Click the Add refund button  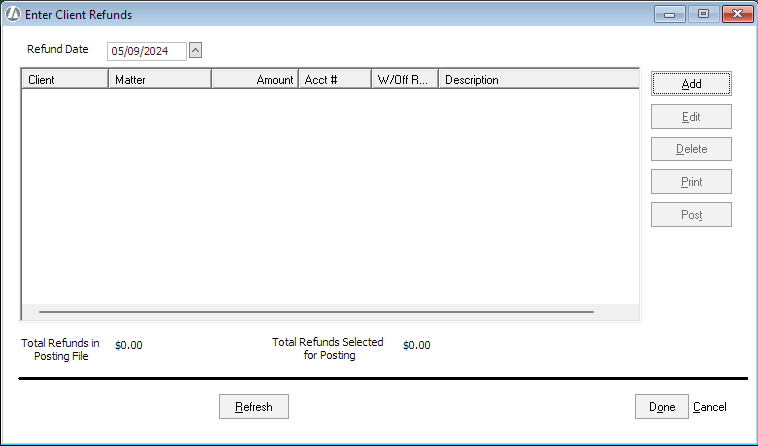[x=691, y=84]
